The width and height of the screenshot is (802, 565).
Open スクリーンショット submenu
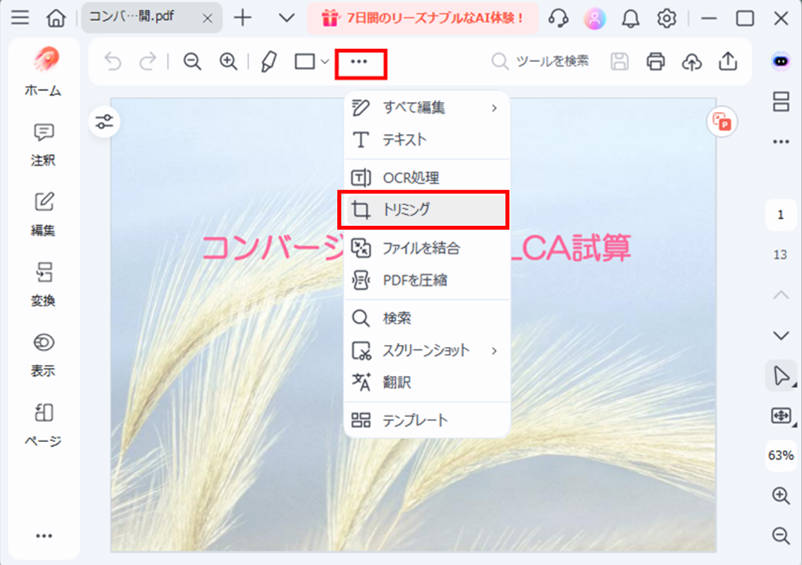click(427, 350)
